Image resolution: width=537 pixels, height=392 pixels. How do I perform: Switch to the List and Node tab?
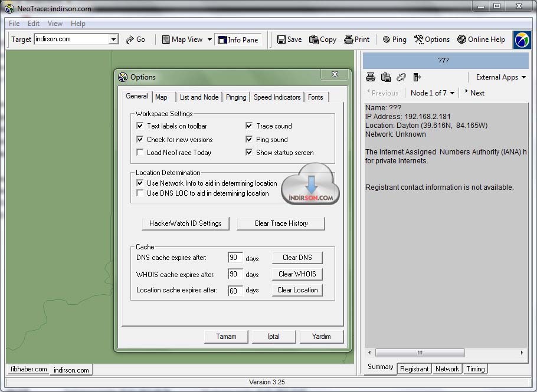[199, 97]
